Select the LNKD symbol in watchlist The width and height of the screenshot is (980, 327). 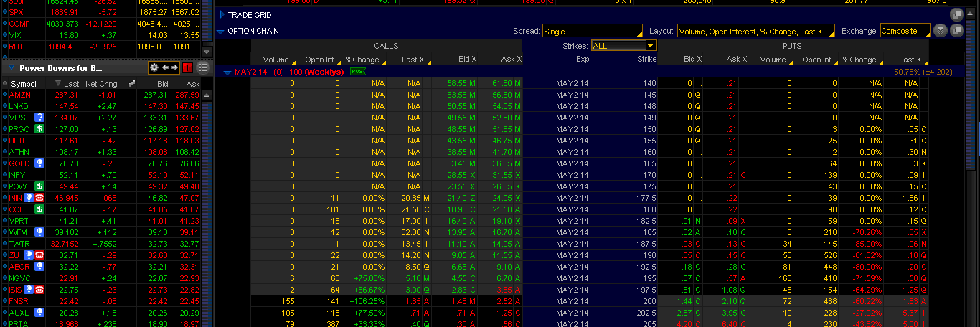click(x=19, y=106)
